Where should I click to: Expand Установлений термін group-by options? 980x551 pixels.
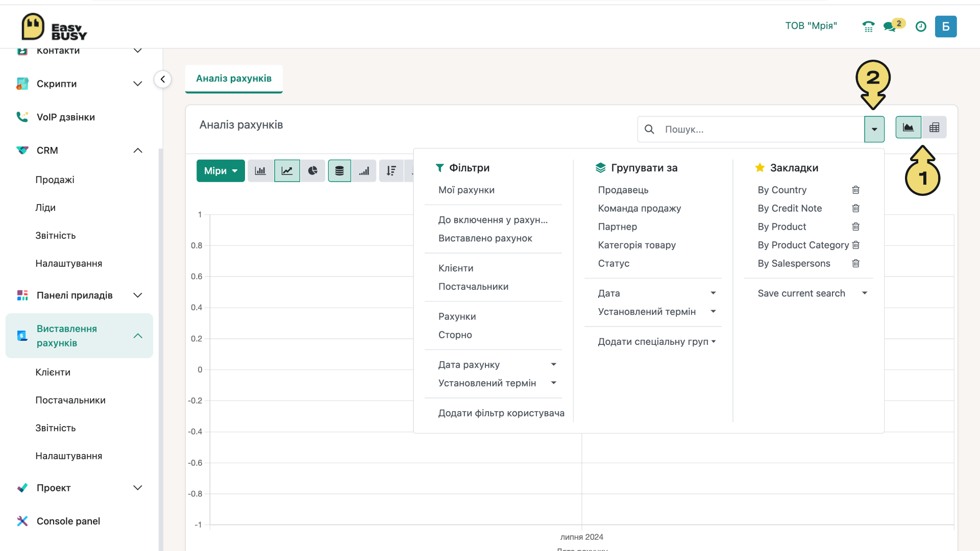click(713, 312)
